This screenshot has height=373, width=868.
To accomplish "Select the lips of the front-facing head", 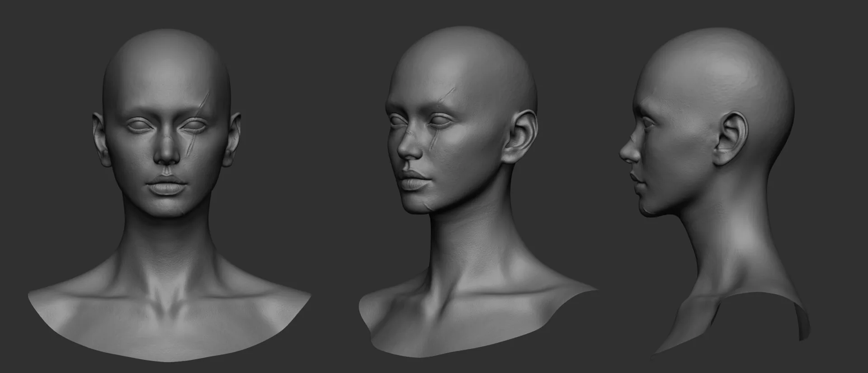I will tap(166, 185).
